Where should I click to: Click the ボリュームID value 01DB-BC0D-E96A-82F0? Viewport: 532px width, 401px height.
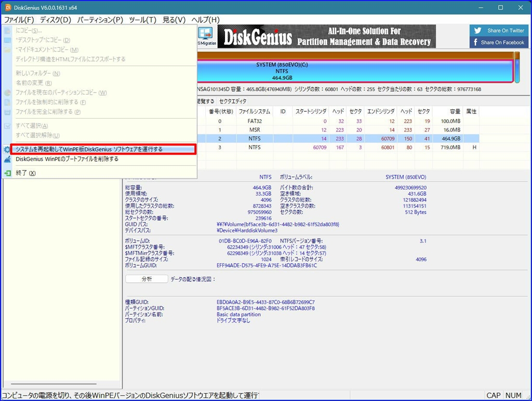[245, 241]
